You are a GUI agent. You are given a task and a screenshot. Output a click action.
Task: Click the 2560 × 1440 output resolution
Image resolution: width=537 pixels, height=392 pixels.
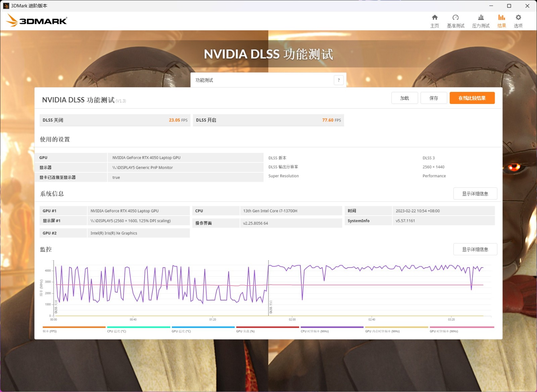[x=433, y=167]
